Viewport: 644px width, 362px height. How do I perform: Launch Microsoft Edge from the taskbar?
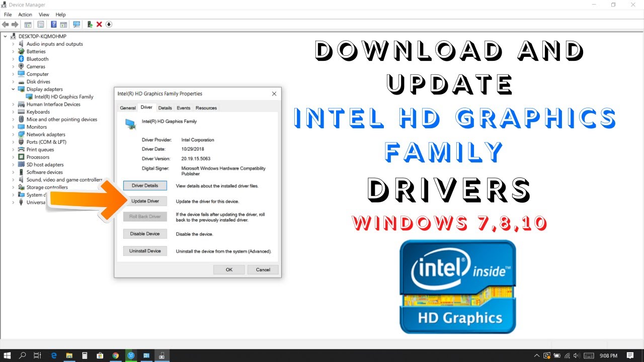[54, 355]
